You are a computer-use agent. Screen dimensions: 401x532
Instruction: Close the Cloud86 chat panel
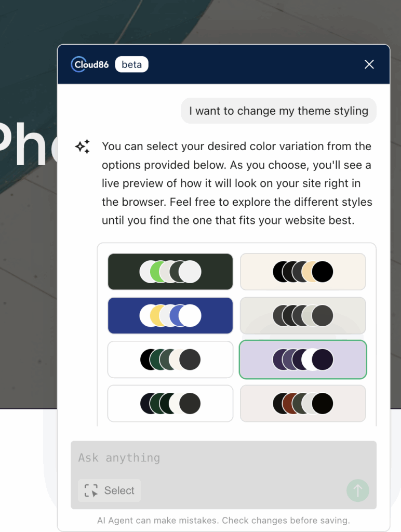369,64
